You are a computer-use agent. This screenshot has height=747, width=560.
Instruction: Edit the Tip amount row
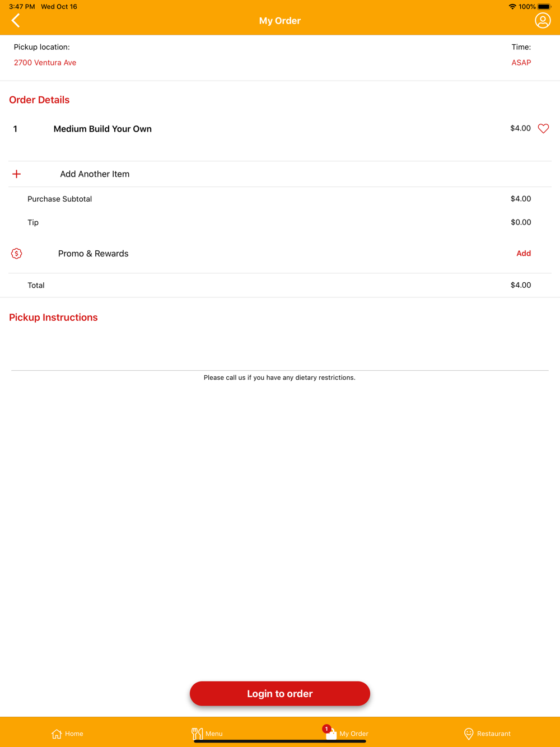coord(280,222)
